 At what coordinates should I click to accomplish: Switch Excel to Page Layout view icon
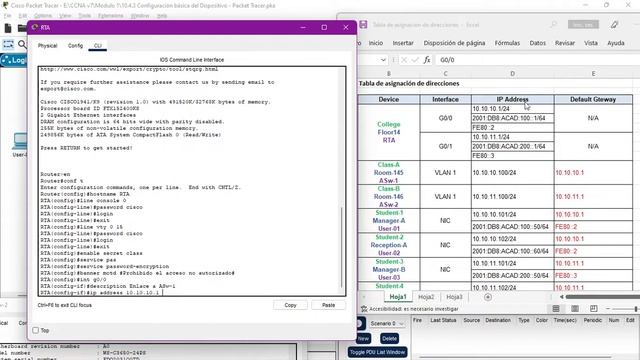pyautogui.click(x=575, y=309)
